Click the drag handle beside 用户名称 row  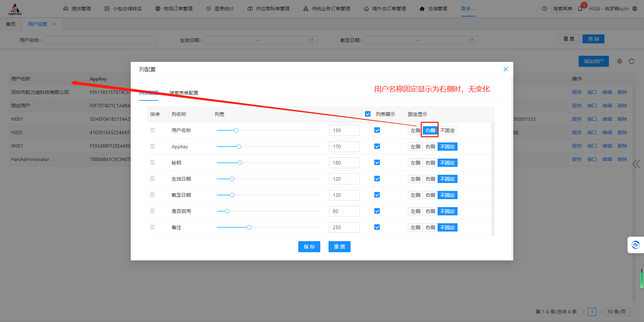152,130
